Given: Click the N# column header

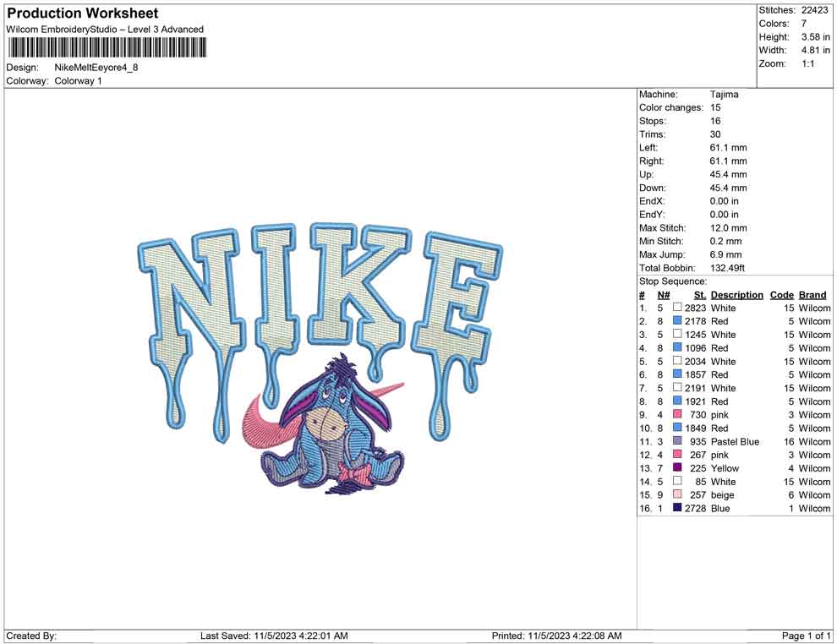Looking at the screenshot, I should [x=664, y=295].
